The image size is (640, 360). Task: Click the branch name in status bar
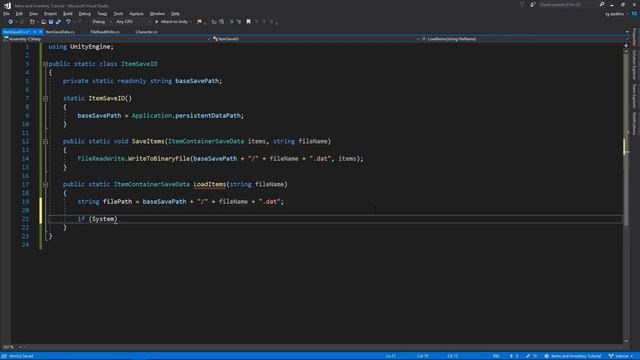tap(621, 356)
